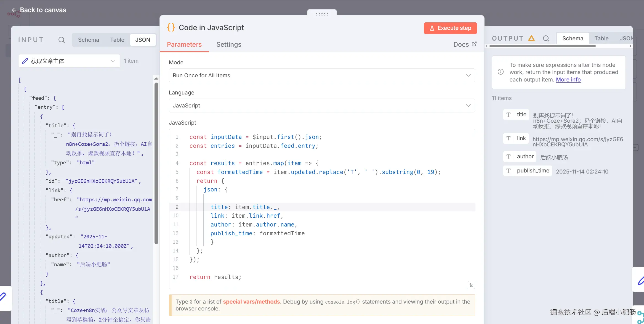Open the Mode dropdown Run Once for All Items
Image resolution: width=644 pixels, height=324 pixels.
322,75
